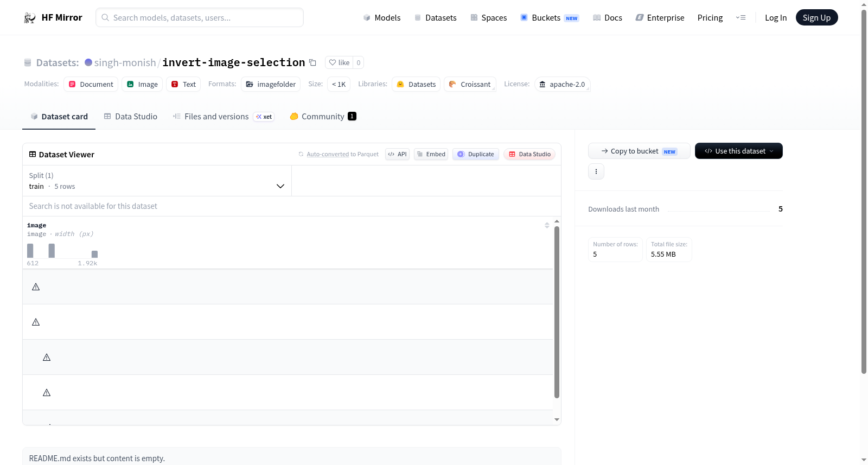
Task: Open the Enterprise nav item
Action: tap(660, 18)
